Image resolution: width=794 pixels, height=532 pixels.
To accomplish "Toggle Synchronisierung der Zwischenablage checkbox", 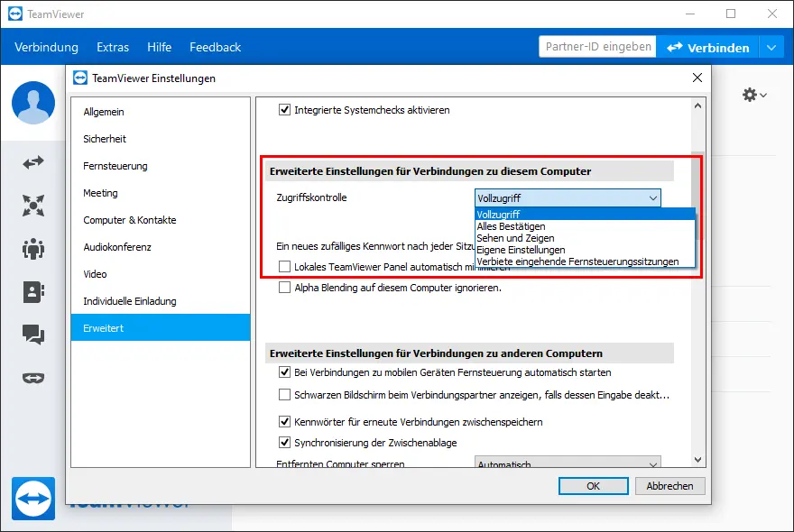I will (x=284, y=443).
